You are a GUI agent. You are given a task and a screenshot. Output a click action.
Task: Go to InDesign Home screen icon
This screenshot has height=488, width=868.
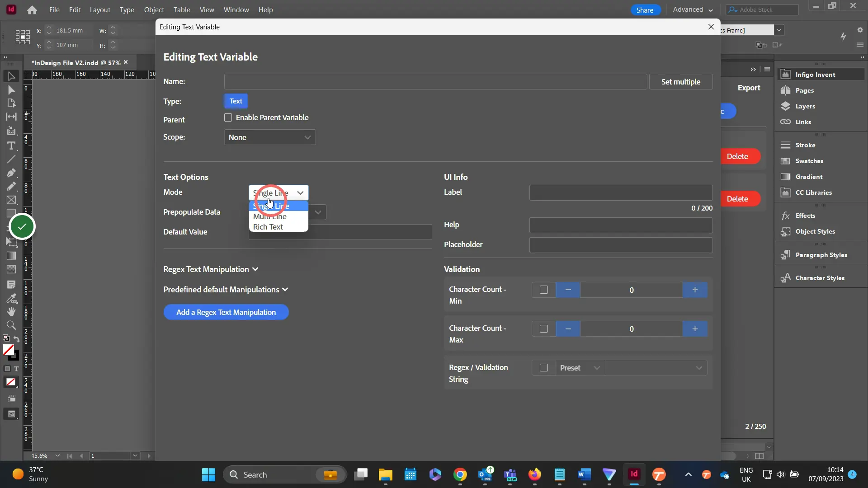[x=32, y=10]
